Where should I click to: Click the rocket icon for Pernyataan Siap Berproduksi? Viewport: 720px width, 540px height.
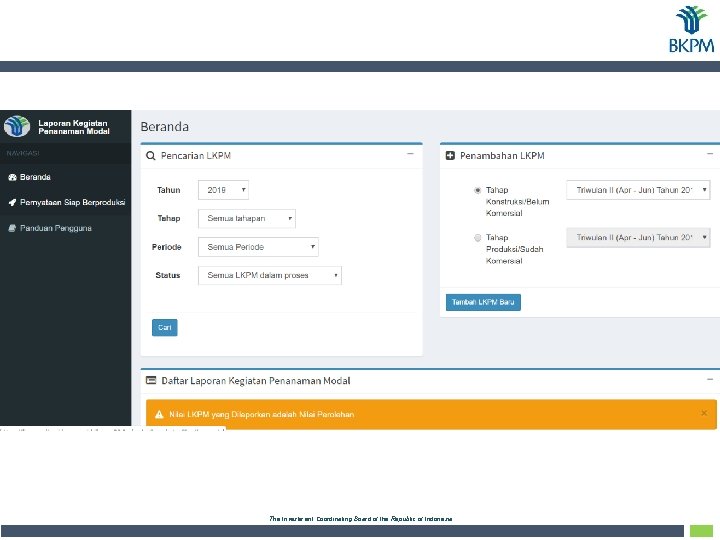click(x=12, y=202)
